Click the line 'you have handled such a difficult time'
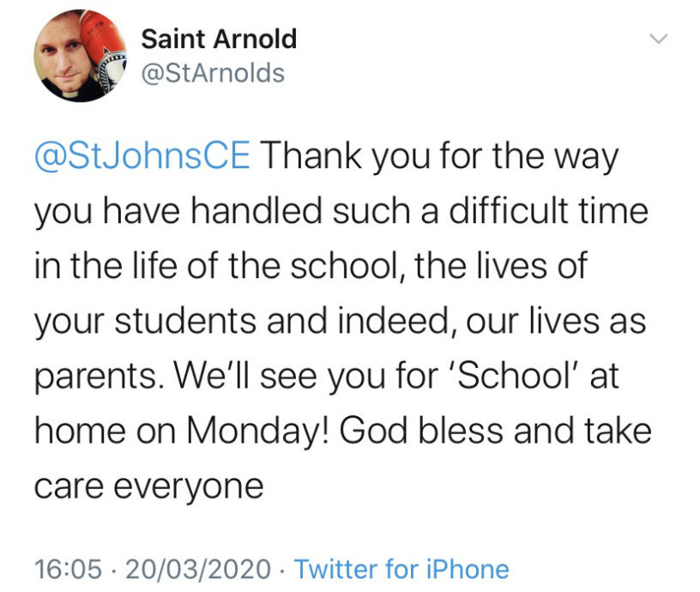This screenshot has width=700, height=592. tap(341, 211)
